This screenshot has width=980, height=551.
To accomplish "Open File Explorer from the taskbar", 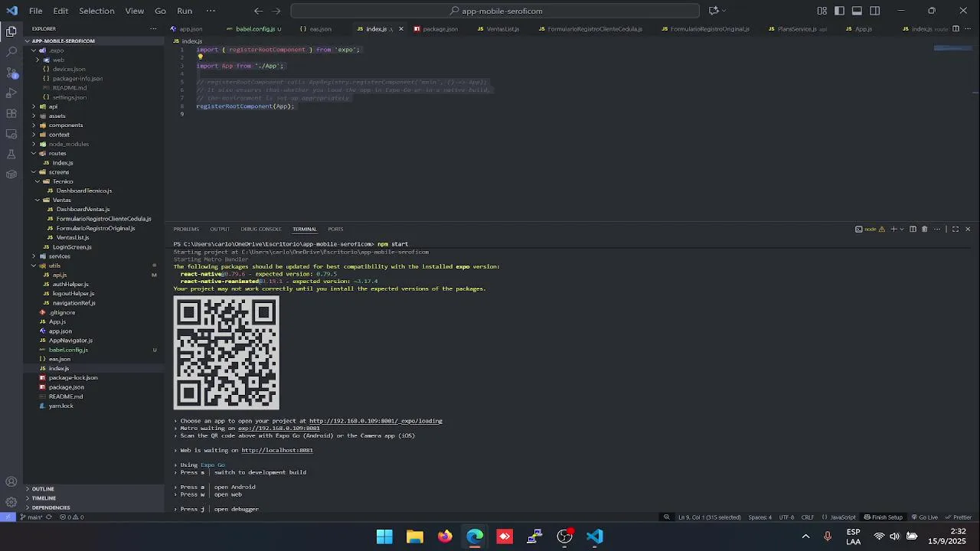I will [415, 536].
